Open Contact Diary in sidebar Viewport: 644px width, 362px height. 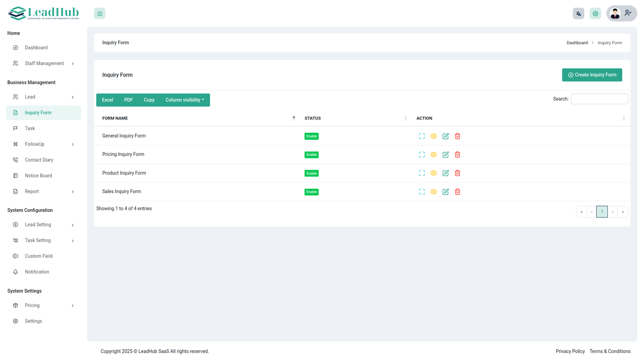[x=39, y=160]
